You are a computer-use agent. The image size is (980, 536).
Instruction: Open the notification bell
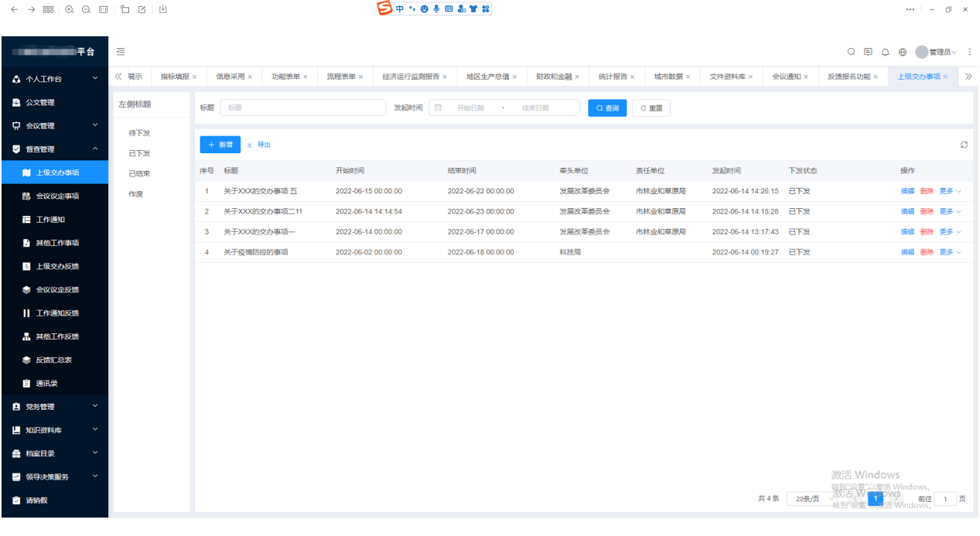point(886,52)
